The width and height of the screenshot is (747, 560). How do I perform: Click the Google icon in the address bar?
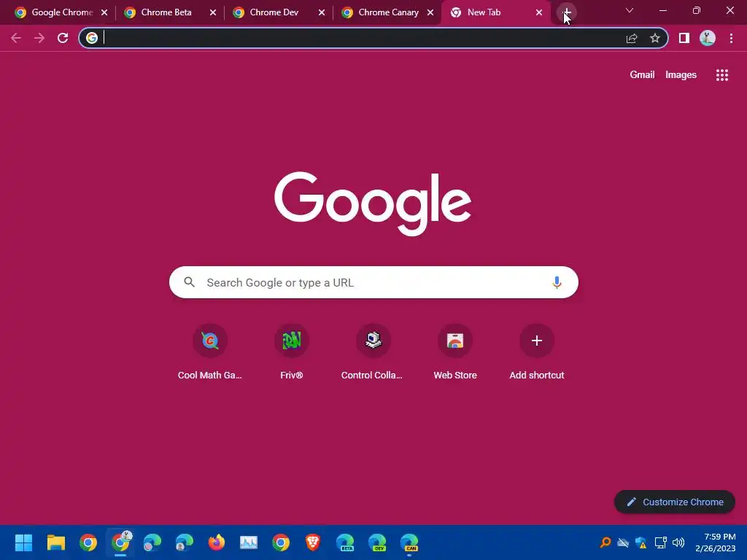pos(92,38)
